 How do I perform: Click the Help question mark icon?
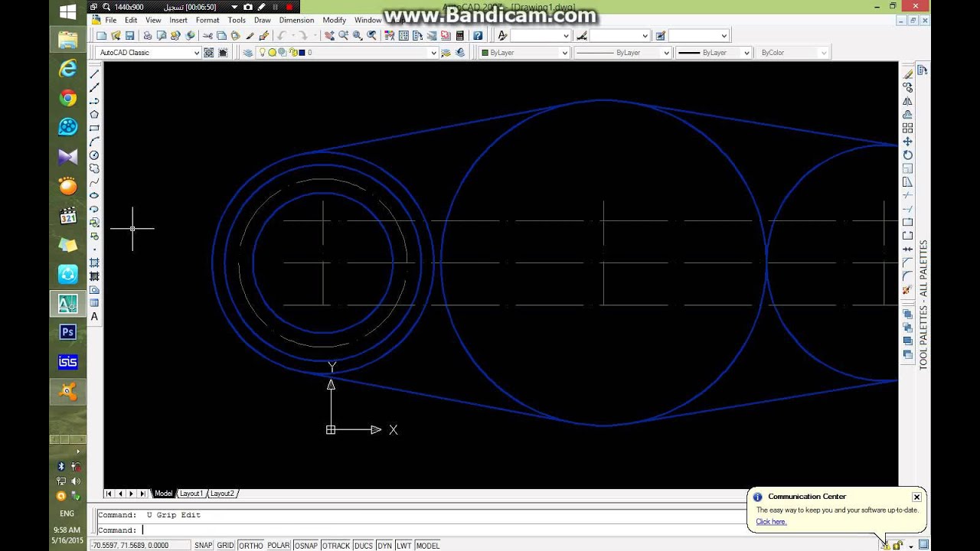478,35
